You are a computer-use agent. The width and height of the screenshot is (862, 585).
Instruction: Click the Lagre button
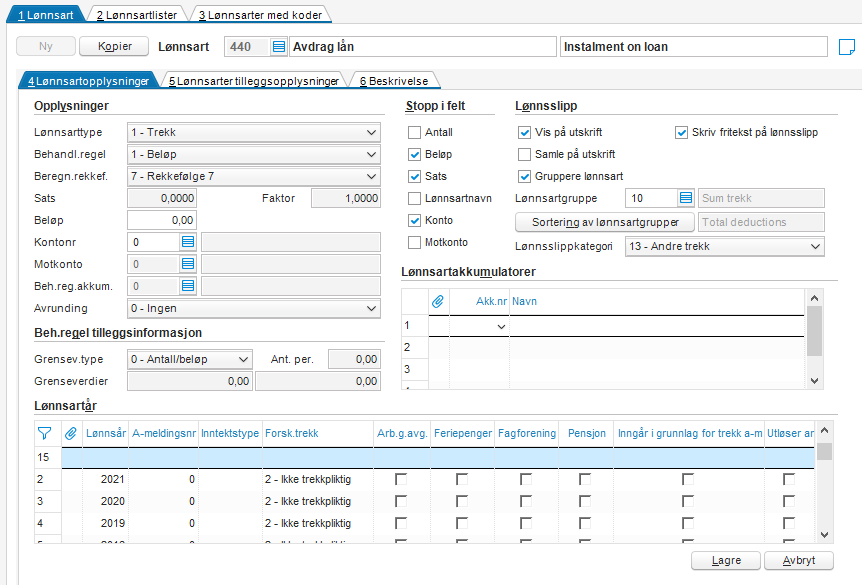point(726,560)
